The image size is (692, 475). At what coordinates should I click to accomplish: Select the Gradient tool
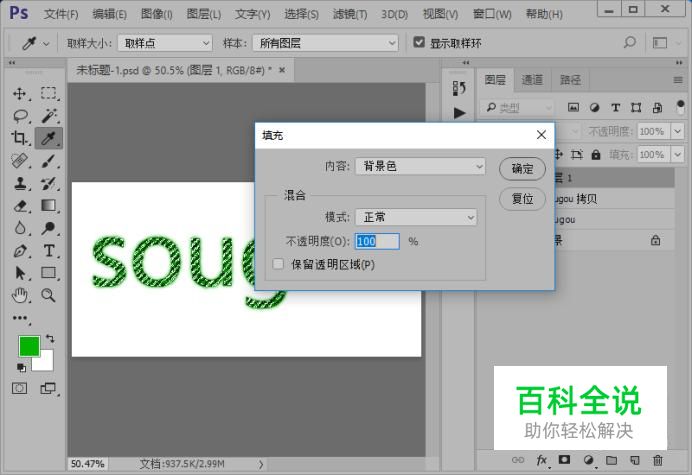point(49,205)
